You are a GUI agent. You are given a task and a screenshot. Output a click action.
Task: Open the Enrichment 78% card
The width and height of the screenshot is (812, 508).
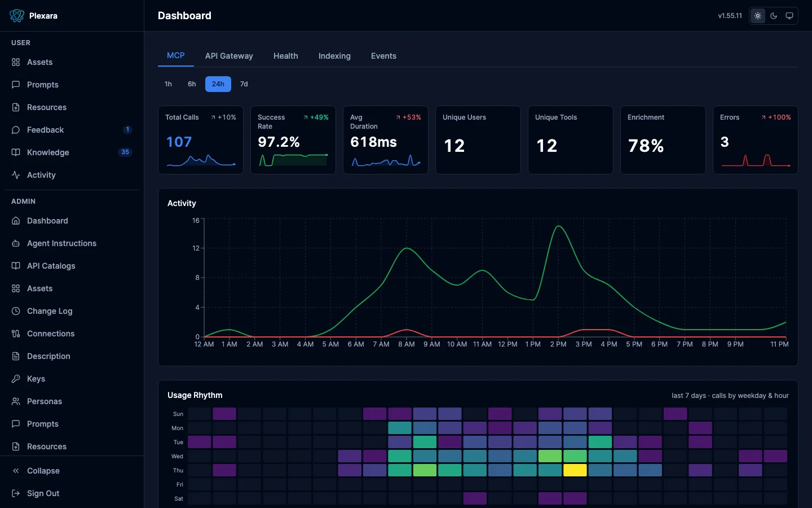click(x=663, y=140)
